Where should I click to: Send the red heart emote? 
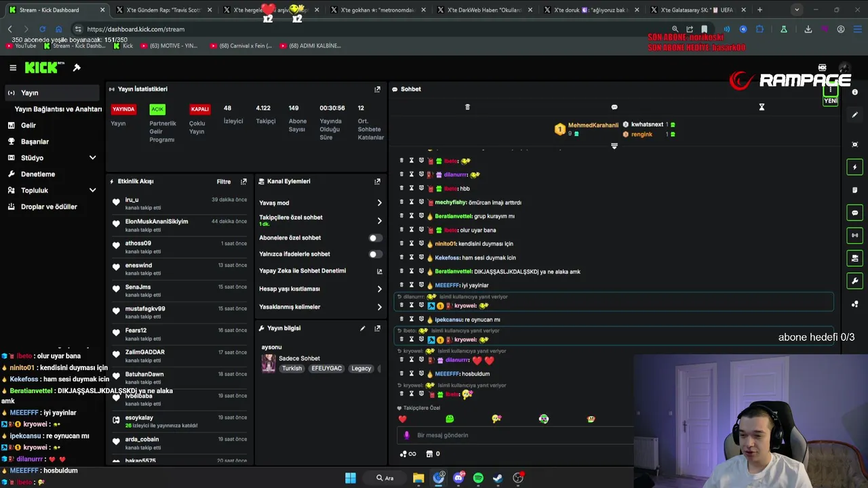tap(402, 419)
